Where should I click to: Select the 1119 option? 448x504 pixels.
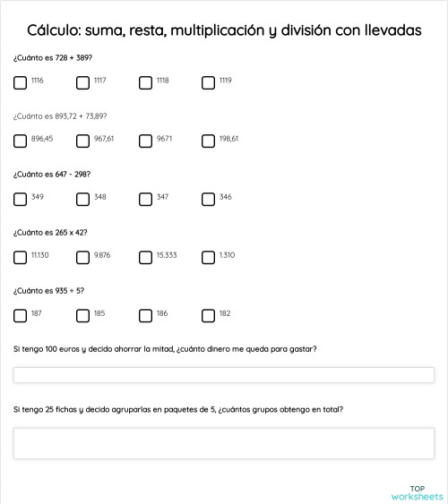(208, 82)
